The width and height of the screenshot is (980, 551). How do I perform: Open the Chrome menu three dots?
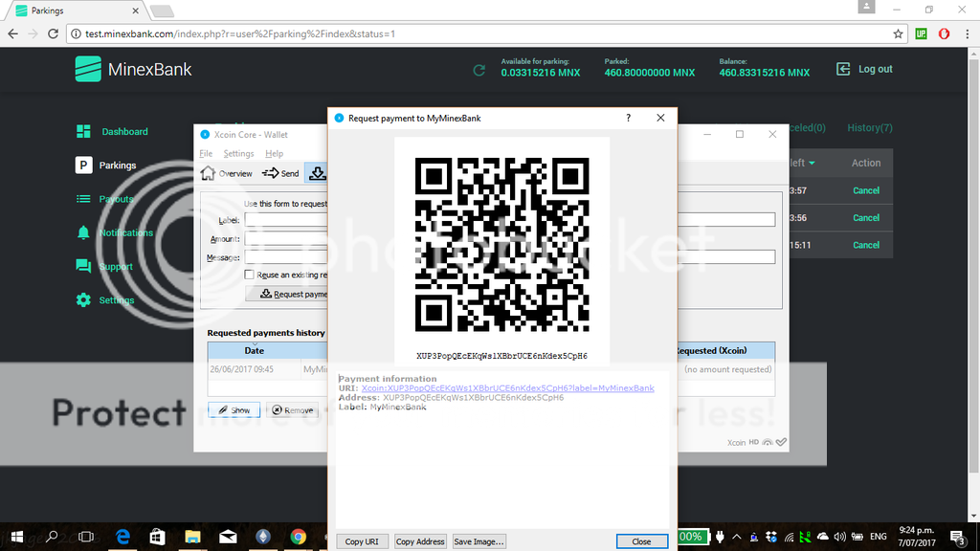968,33
